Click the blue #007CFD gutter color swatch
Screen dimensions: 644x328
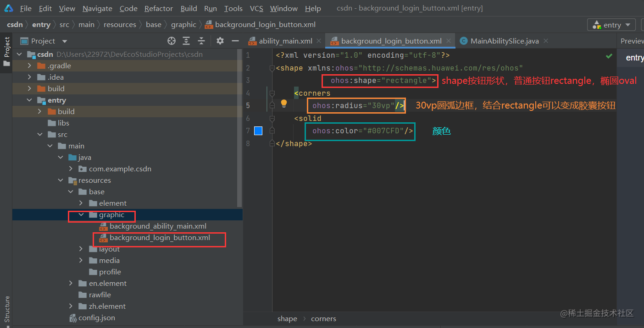point(258,131)
